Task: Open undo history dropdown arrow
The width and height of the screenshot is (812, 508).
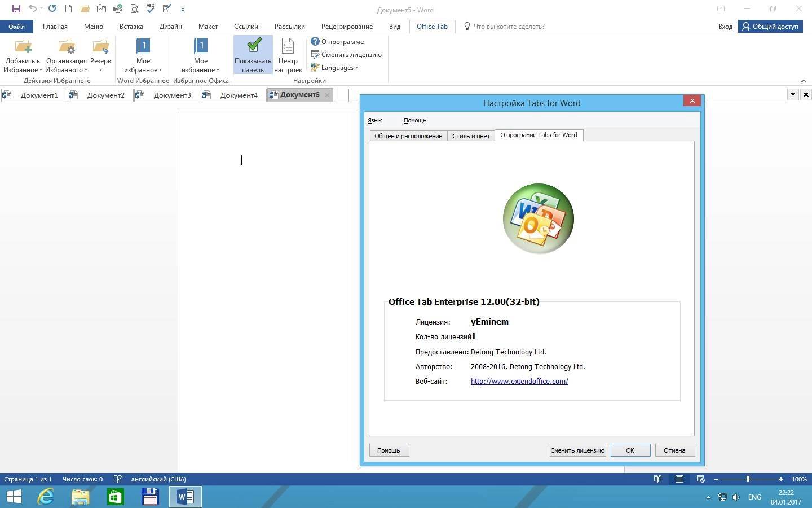Action: point(41,9)
